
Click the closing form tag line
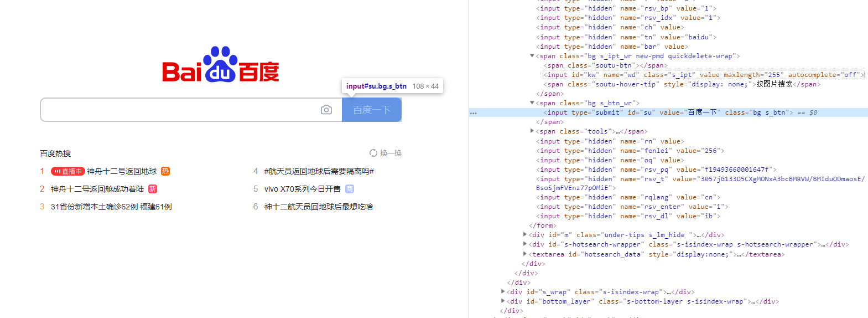543,225
